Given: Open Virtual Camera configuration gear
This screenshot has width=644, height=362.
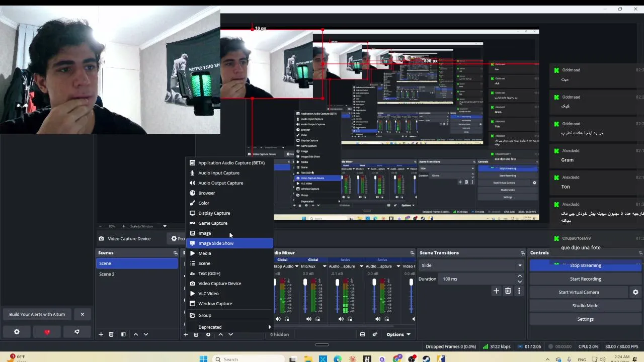Looking at the screenshot, I should (x=635, y=292).
